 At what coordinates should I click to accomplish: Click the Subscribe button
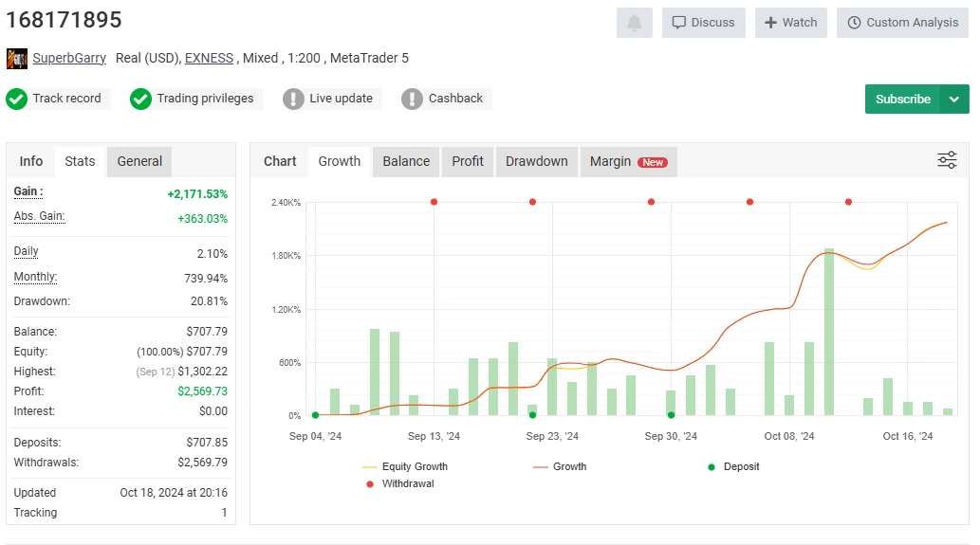[x=902, y=100]
